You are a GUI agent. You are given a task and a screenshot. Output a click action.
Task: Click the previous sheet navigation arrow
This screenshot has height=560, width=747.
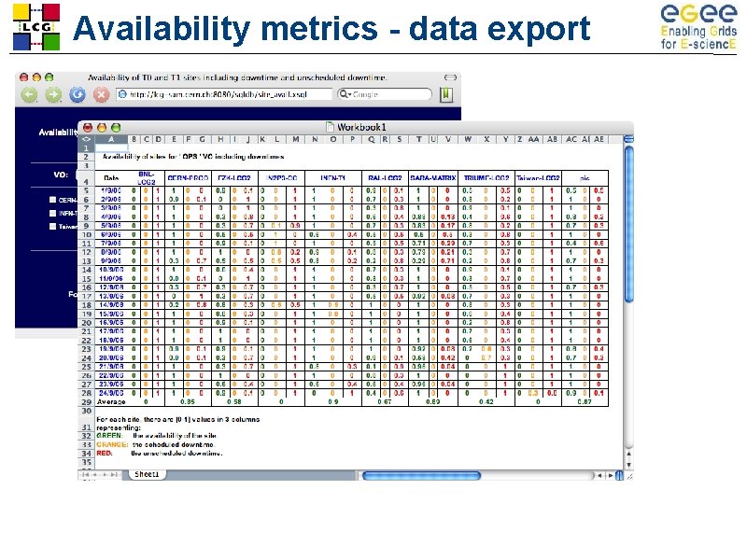coord(95,474)
